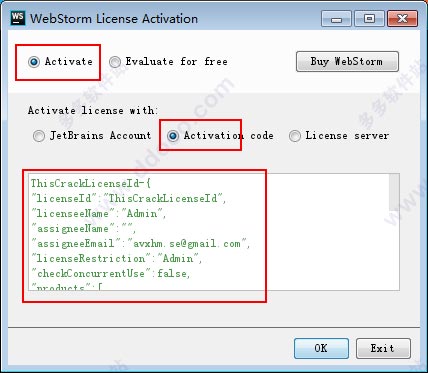Maximize the License Activation dialog
This screenshot has height=373, width=428.
point(369,19)
